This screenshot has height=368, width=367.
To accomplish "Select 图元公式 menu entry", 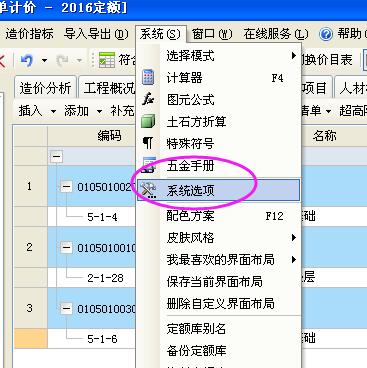I will click(219, 100).
